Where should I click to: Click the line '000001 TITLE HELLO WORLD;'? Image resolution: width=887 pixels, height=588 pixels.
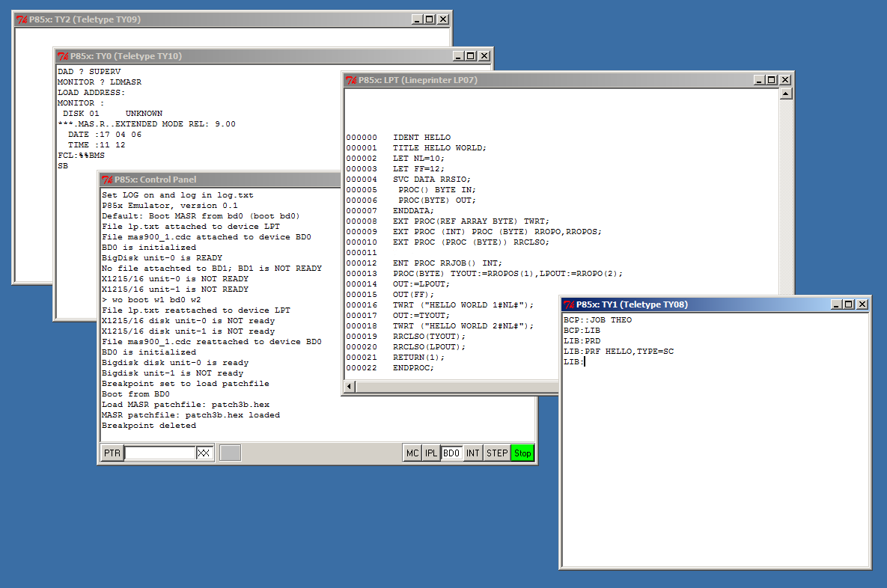pos(416,148)
